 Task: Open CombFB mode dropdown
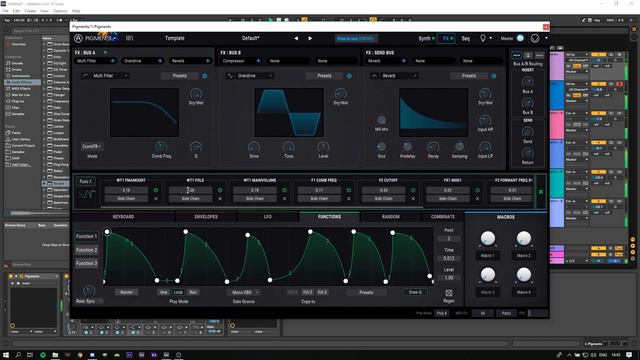92,146
